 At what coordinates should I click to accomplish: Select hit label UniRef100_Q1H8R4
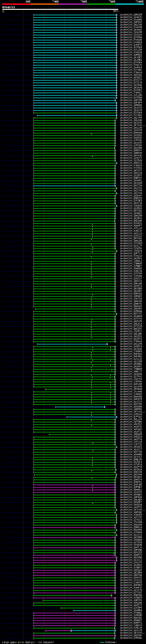point(131,610)
